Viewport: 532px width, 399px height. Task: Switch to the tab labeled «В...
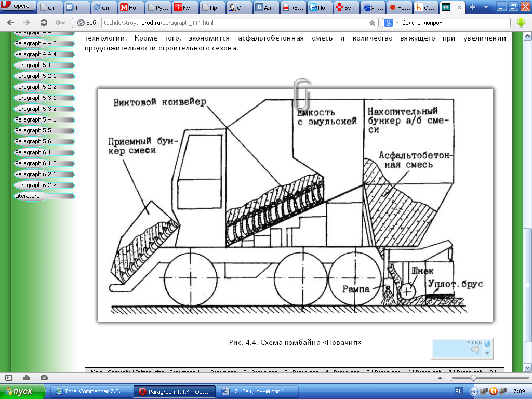293,7
